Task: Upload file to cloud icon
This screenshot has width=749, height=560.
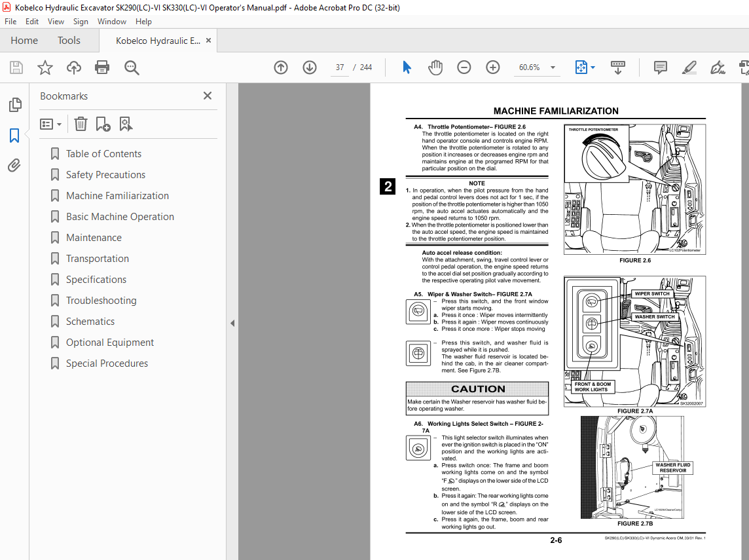Action: click(x=73, y=67)
